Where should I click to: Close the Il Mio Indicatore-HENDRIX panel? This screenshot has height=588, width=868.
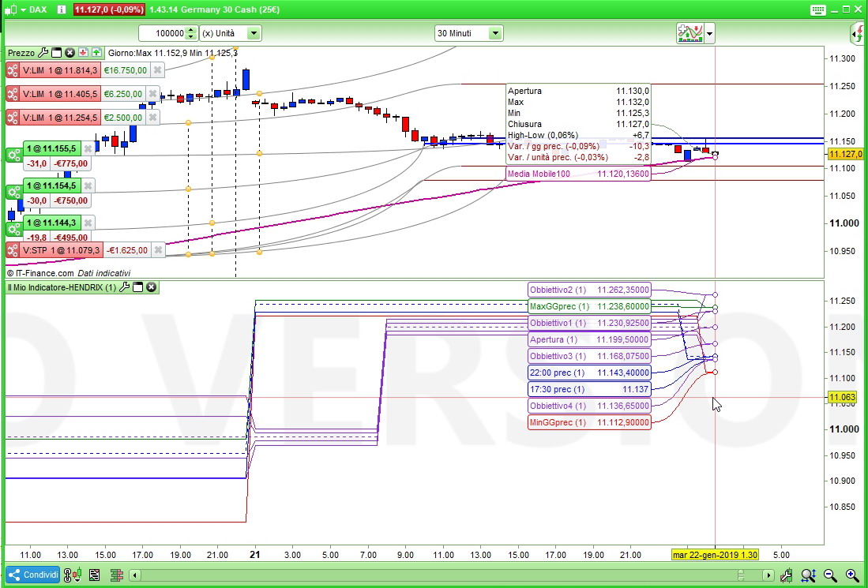click(x=151, y=287)
